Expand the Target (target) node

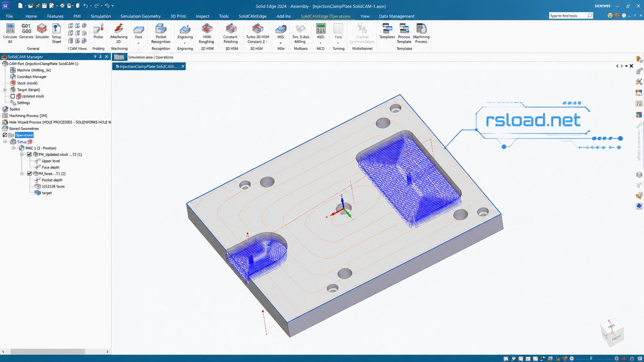pos(5,90)
